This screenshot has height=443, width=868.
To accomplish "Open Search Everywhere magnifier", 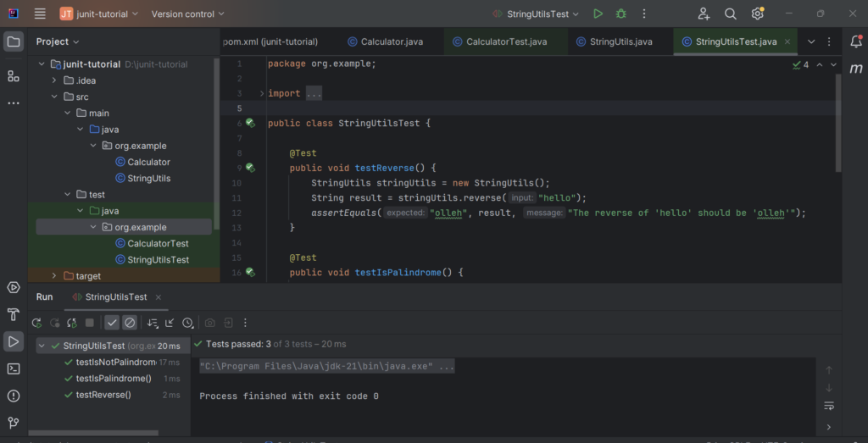I will coord(731,14).
